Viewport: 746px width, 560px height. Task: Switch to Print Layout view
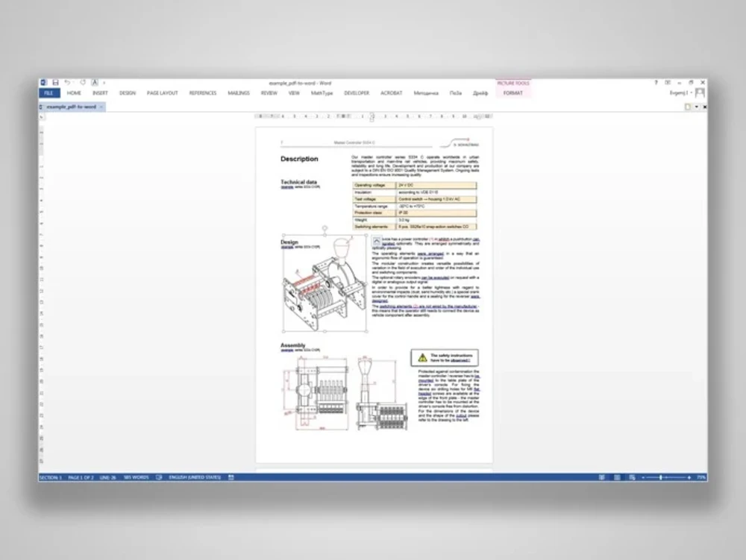[617, 477]
